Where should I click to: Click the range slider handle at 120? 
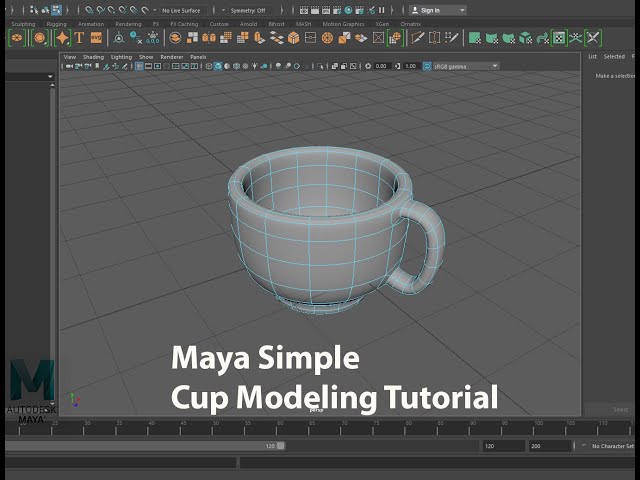click(x=280, y=446)
